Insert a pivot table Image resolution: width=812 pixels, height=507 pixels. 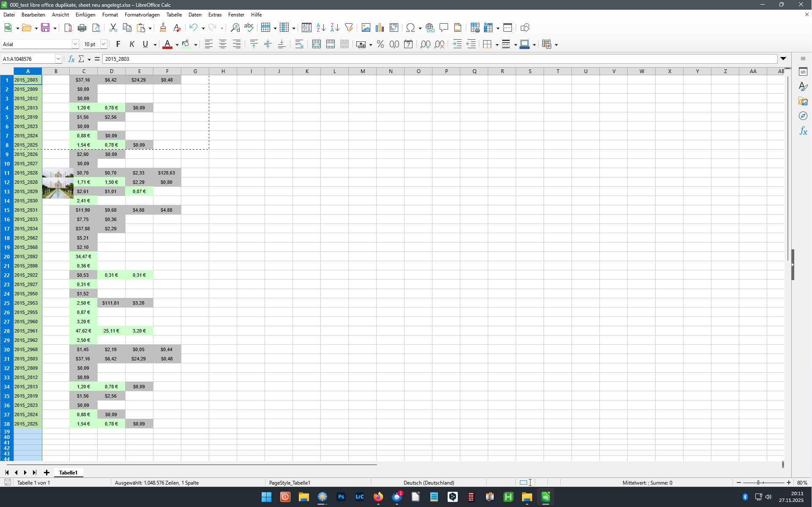click(x=394, y=27)
